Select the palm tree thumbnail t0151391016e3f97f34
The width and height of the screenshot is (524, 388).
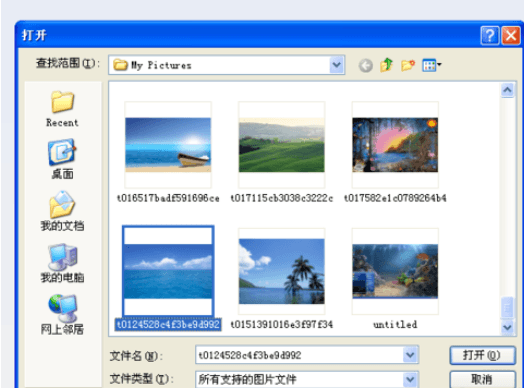[x=281, y=271]
